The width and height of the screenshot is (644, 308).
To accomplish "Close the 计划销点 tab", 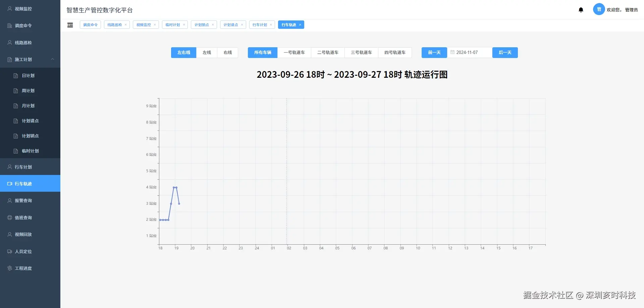I will click(213, 25).
